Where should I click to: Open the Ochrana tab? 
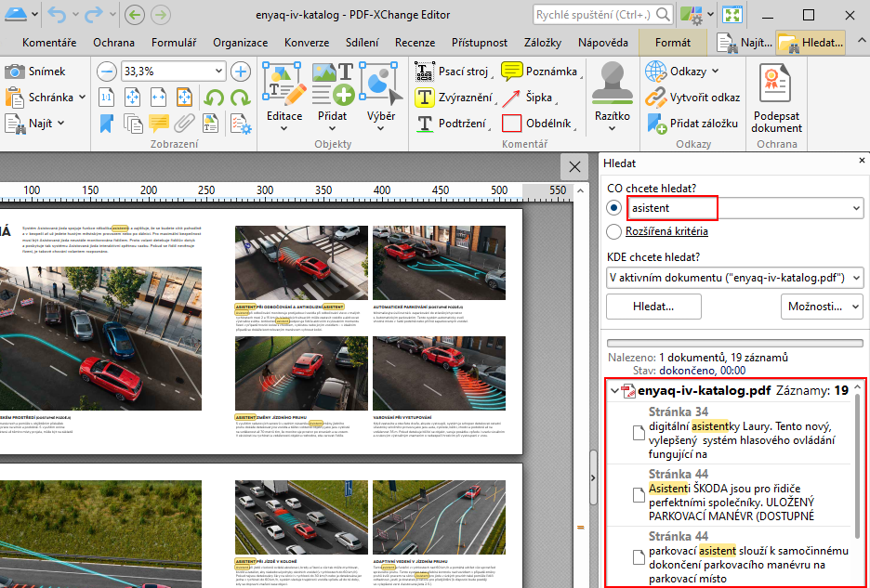[113, 43]
